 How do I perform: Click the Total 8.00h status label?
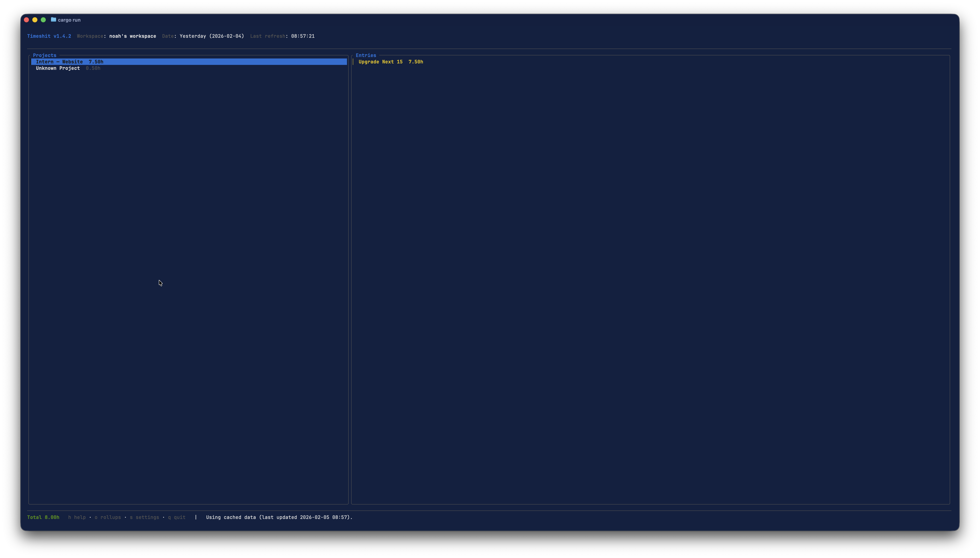tap(43, 517)
